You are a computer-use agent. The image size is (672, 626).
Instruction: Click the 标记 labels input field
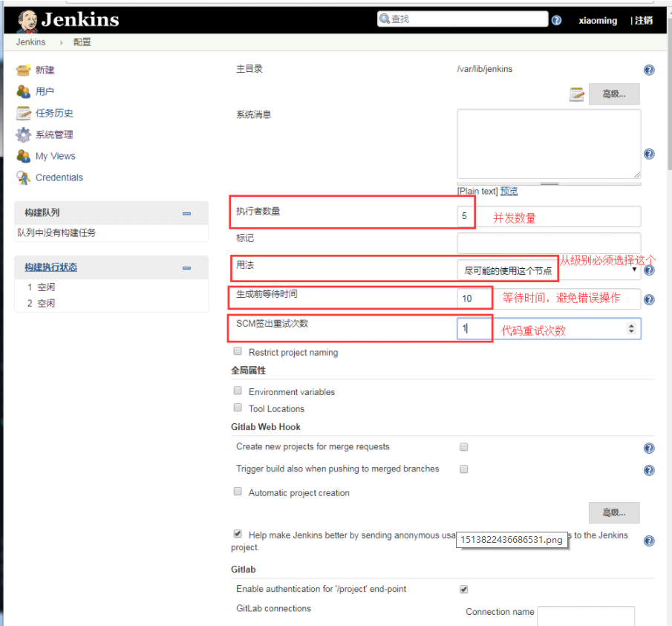(549, 243)
